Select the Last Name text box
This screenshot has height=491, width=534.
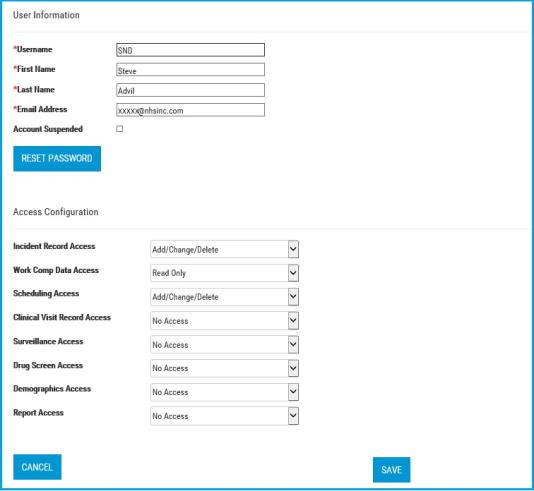(x=190, y=90)
